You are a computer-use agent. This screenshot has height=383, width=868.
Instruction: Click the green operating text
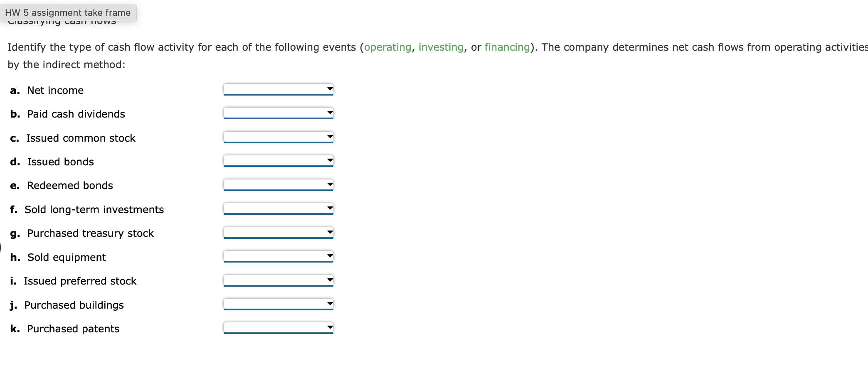(387, 47)
